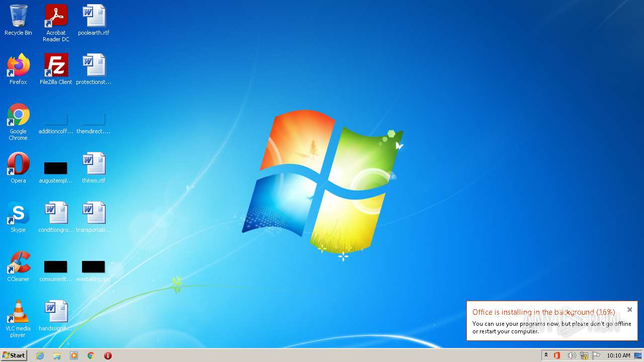Select the CCleaner desktop shortcut
The width and height of the screenshot is (644, 362).
18,266
